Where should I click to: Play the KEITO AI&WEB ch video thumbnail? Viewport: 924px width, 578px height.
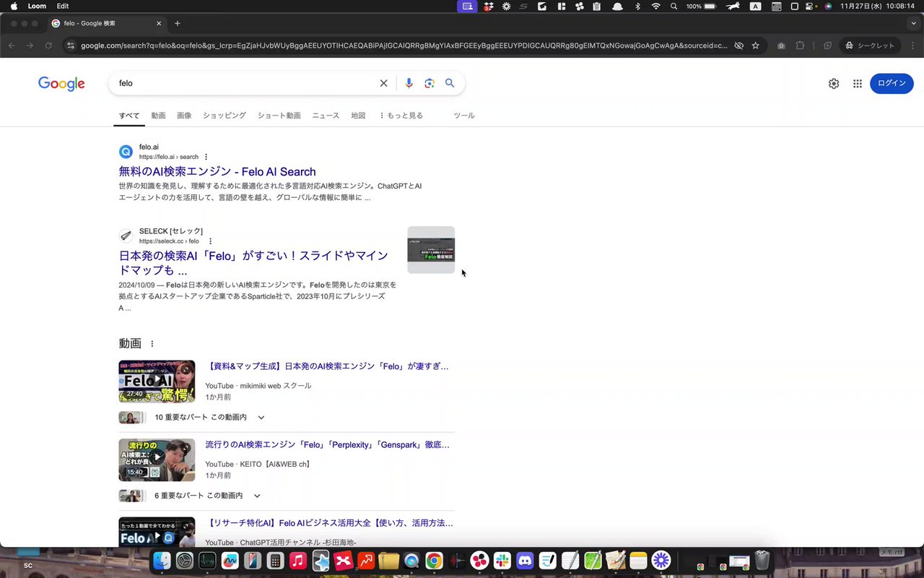tap(157, 460)
